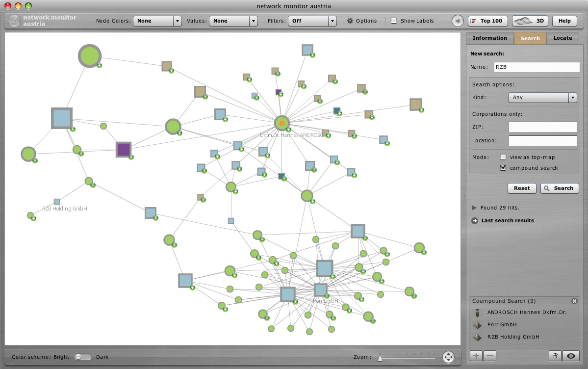Select the RZB Holding GmbH square node
The width and height of the screenshot is (588, 369).
[x=56, y=202]
